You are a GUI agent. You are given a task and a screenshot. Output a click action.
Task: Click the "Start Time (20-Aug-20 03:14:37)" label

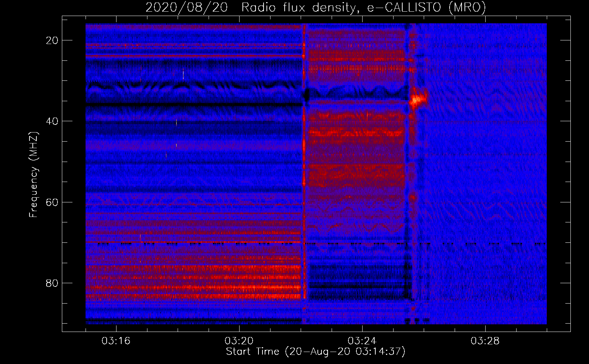[316, 352]
